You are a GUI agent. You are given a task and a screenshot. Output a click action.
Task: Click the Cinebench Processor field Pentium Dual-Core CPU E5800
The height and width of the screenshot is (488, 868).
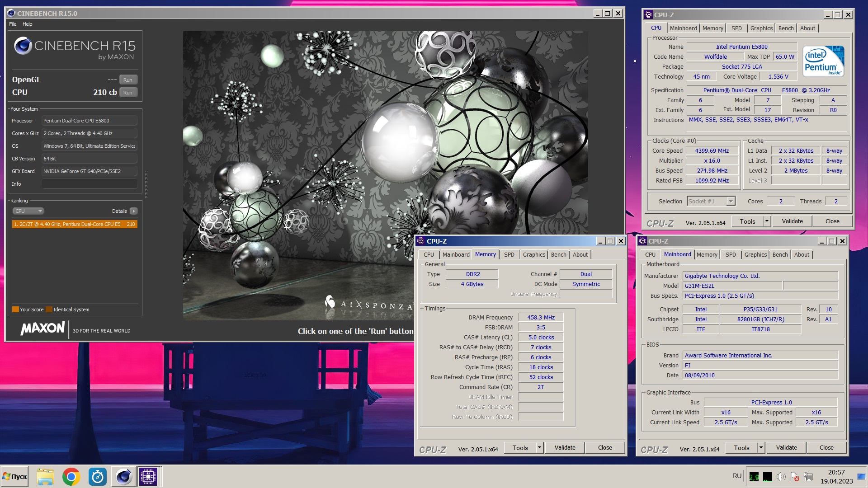pyautogui.click(x=89, y=121)
